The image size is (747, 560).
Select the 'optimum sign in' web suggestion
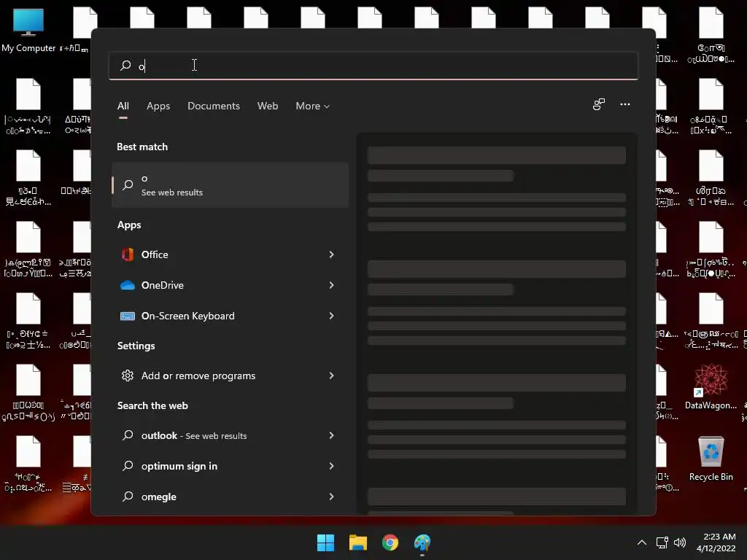pyautogui.click(x=230, y=466)
